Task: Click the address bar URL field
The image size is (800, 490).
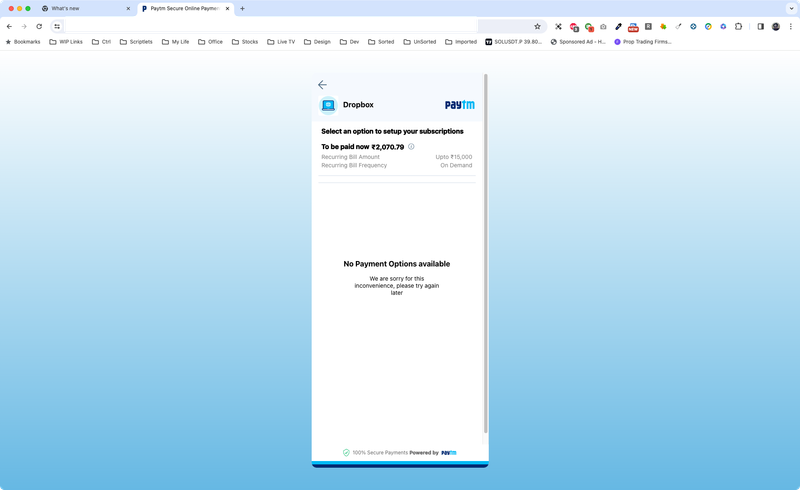Action: [x=296, y=27]
